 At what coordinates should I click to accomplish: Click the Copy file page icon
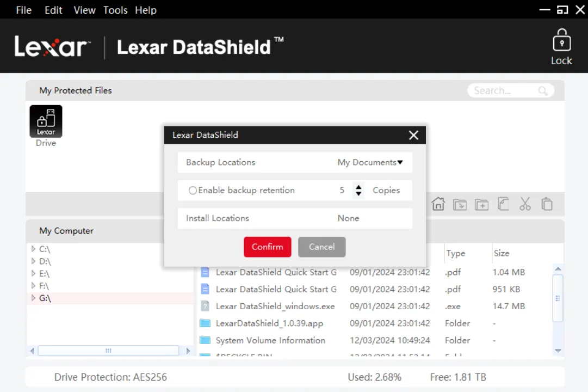point(503,204)
